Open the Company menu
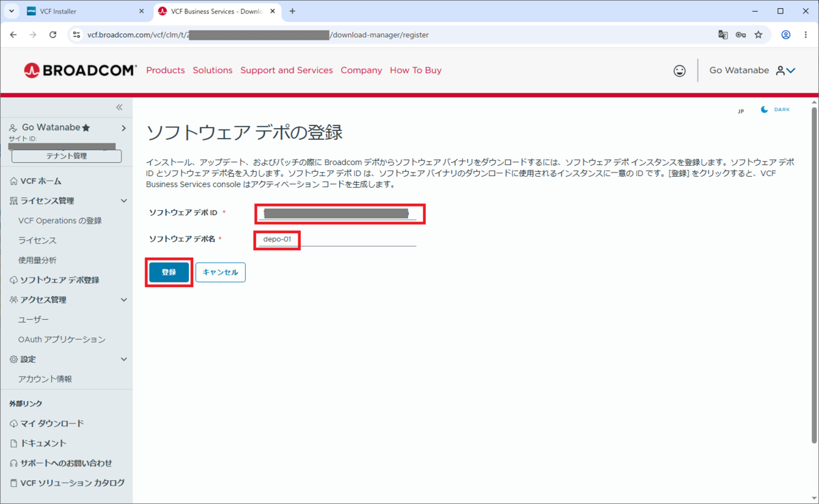 pyautogui.click(x=361, y=70)
